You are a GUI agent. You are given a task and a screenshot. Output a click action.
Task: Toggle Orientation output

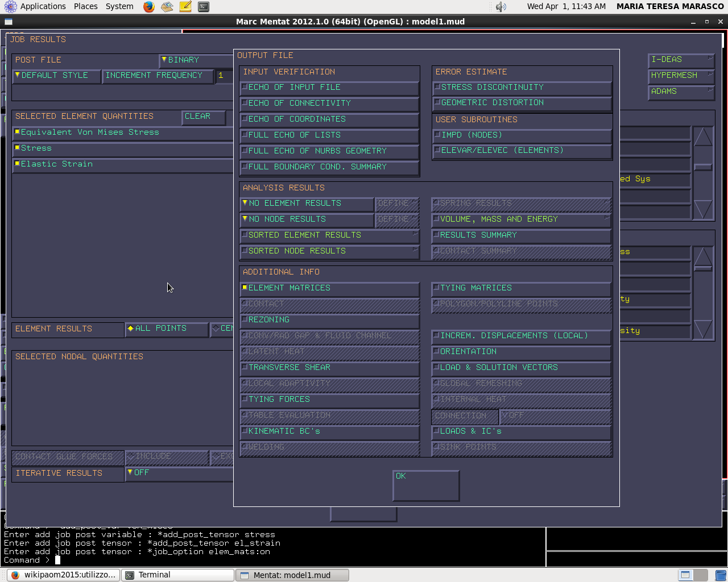[522, 352]
